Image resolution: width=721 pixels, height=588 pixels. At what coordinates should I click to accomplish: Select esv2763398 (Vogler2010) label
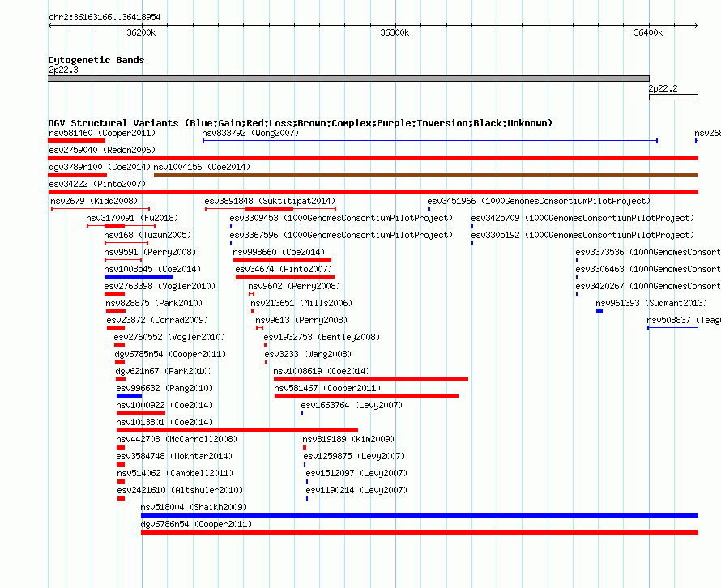click(160, 287)
